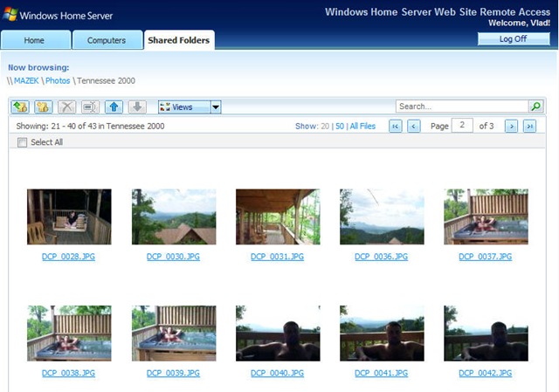Show 50 files per page
The height and width of the screenshot is (392, 559).
point(339,127)
